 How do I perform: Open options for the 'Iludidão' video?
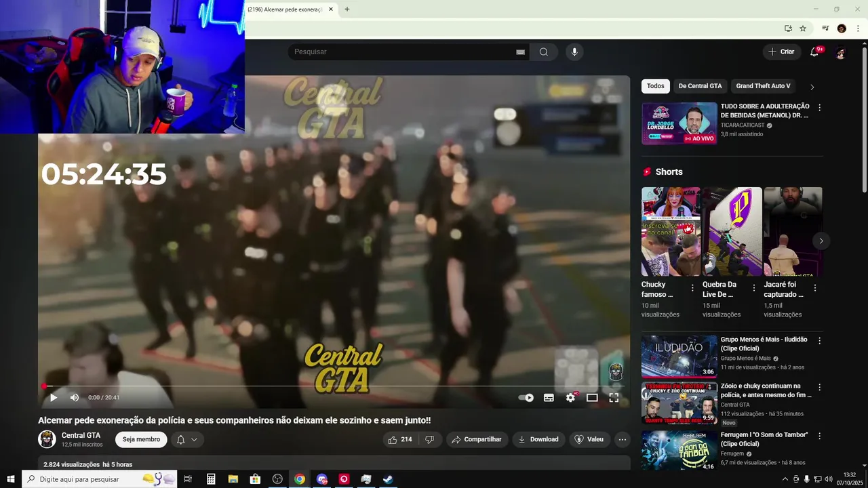(x=819, y=341)
